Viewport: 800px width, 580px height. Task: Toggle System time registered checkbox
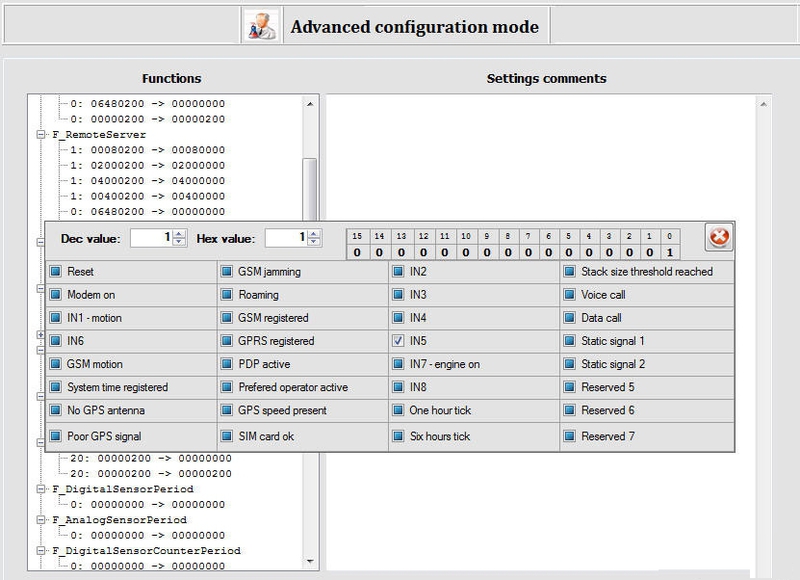tap(56, 387)
